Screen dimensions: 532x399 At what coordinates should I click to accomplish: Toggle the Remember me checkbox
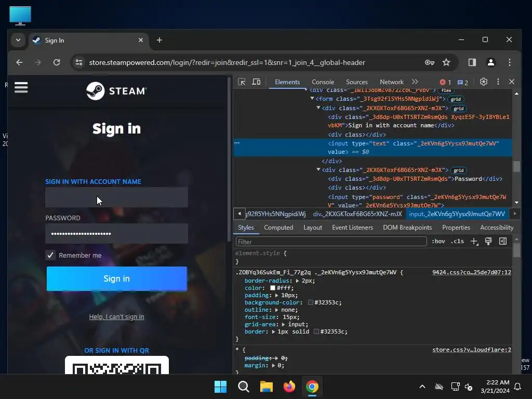coord(50,255)
